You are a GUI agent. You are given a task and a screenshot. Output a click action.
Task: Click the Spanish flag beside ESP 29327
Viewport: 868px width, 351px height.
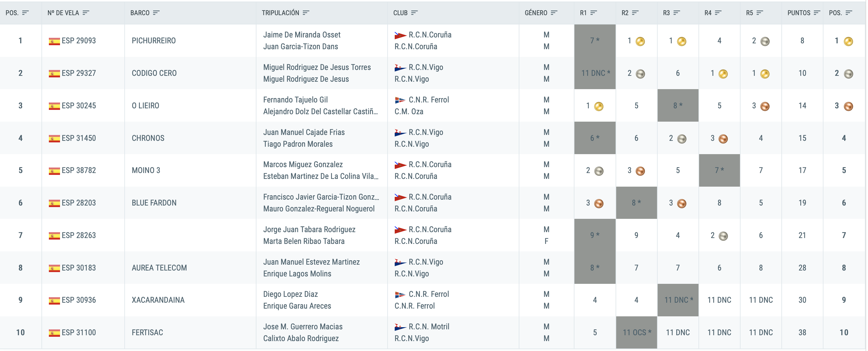tap(54, 73)
